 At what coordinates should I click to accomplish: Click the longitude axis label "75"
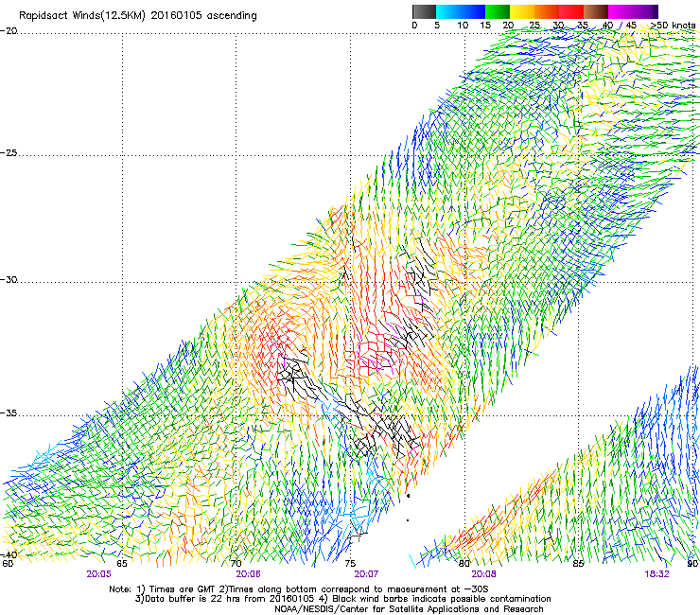pos(350,563)
